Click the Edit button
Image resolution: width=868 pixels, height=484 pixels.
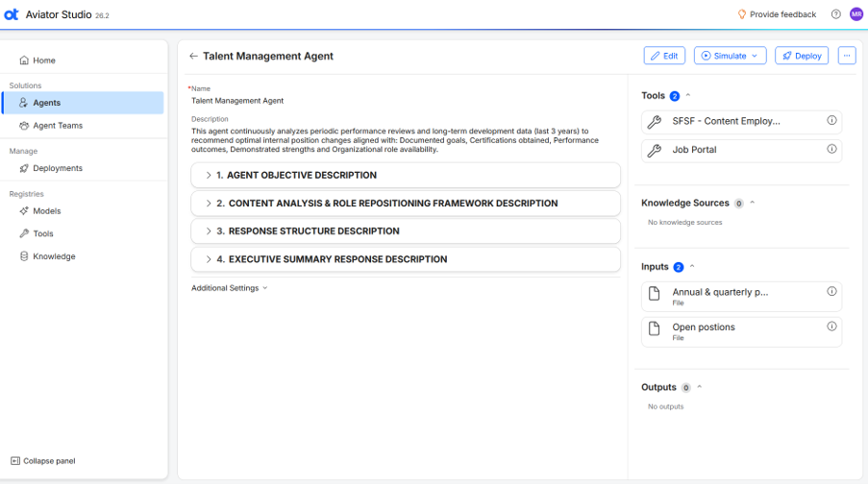(x=664, y=56)
